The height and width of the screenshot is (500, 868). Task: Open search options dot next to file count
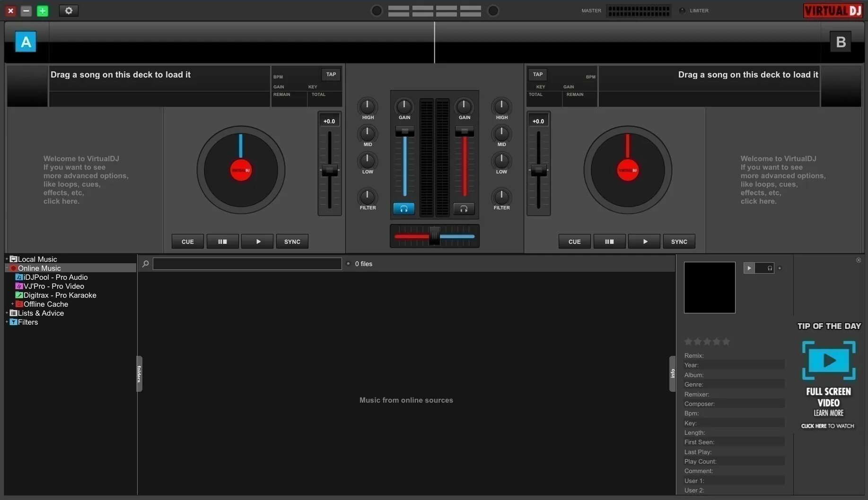[x=348, y=264]
